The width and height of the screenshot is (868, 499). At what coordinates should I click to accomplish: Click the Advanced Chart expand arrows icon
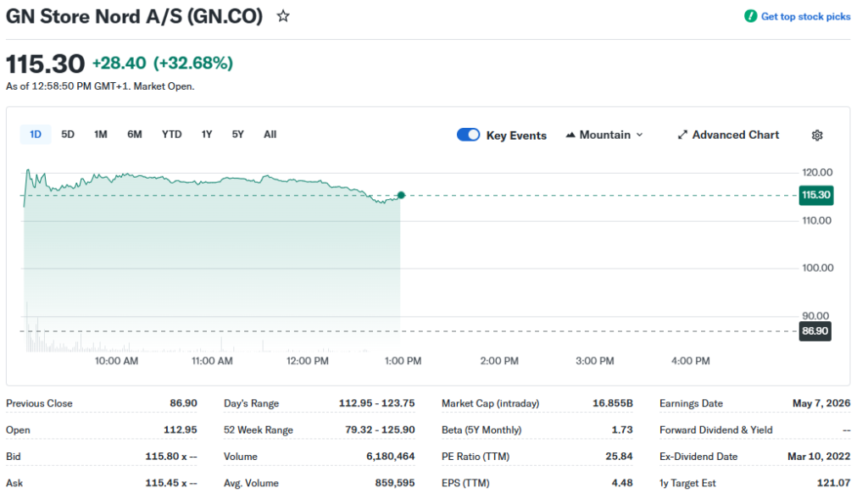coord(682,136)
